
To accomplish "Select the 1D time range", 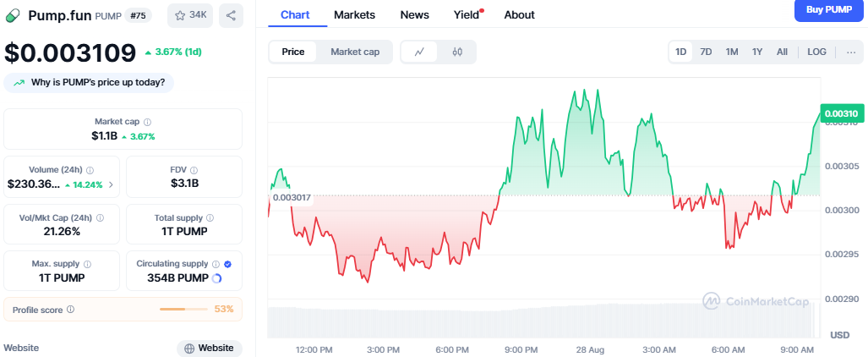I will point(681,52).
